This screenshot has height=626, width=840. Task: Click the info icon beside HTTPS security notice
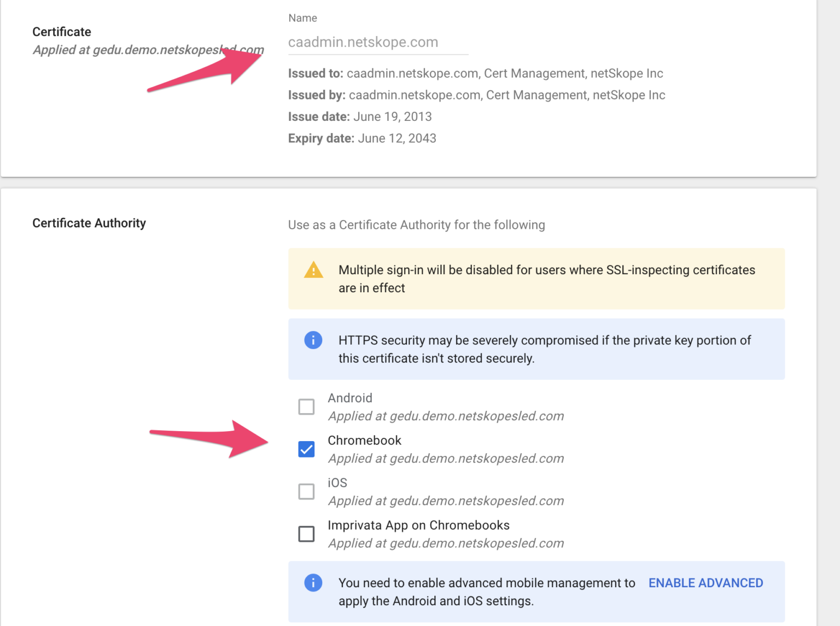(313, 340)
